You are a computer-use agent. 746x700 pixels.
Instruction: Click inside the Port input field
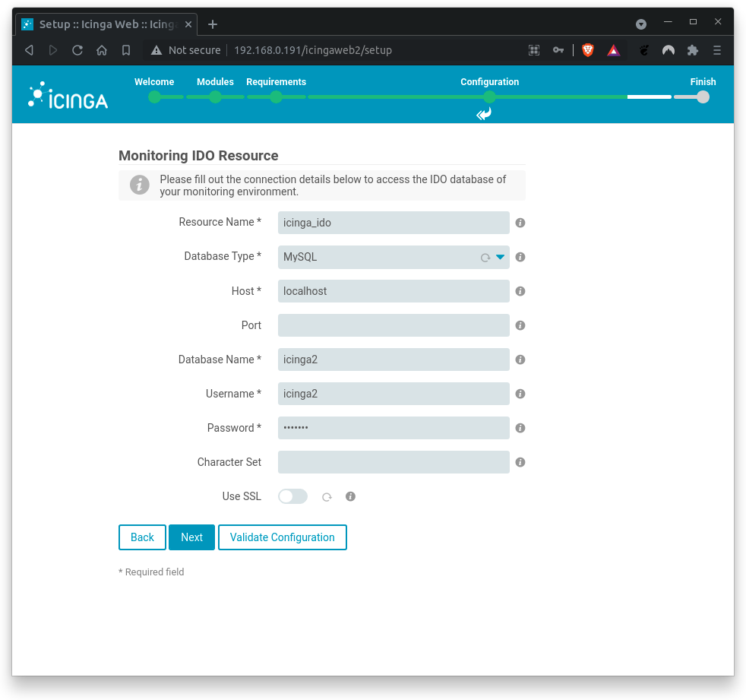393,325
